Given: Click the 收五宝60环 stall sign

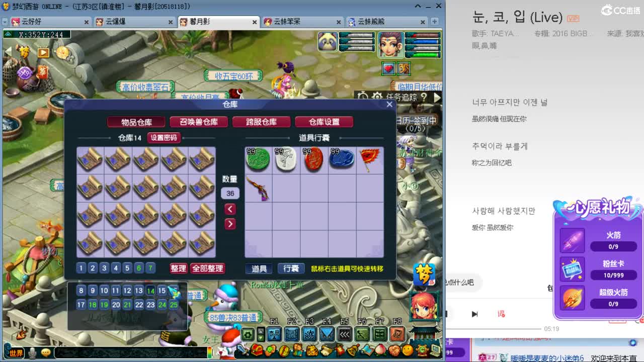Looking at the screenshot, I should [x=233, y=76].
